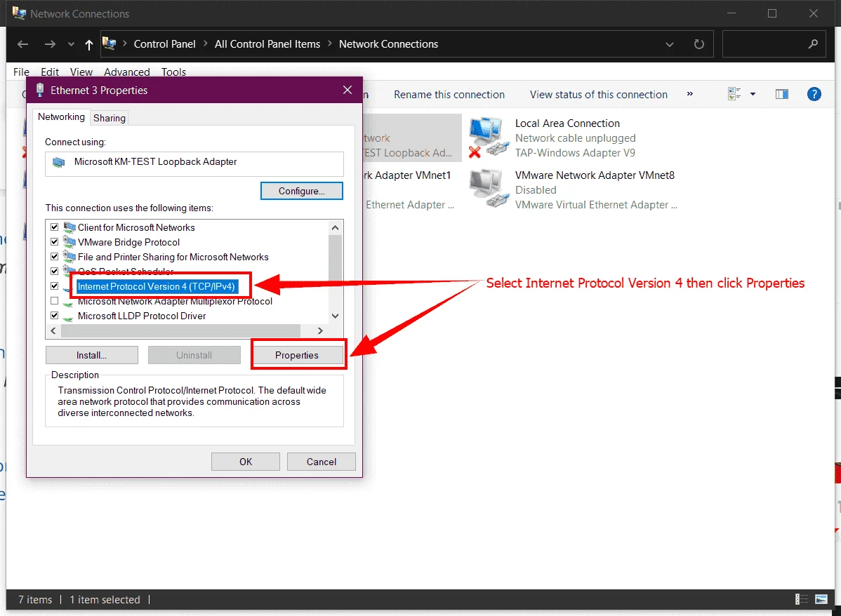841x616 pixels.
Task: Click View status of this connection
Action: 599,94
